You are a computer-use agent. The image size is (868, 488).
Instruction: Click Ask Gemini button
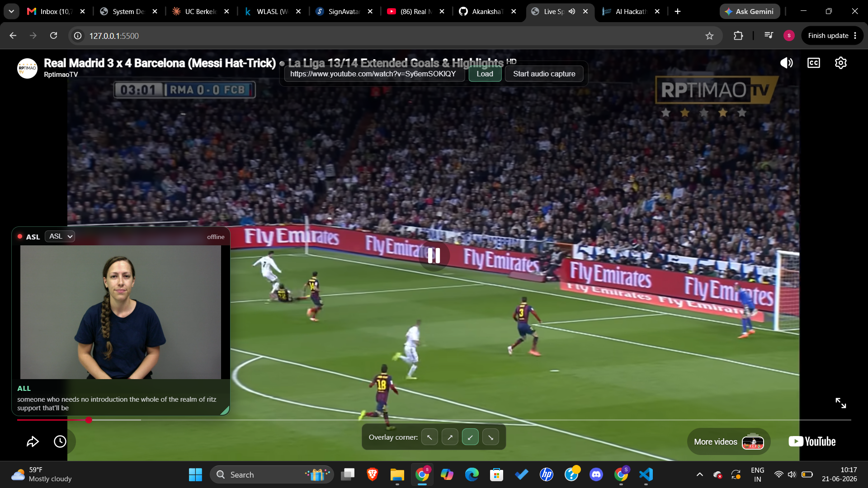coord(750,11)
